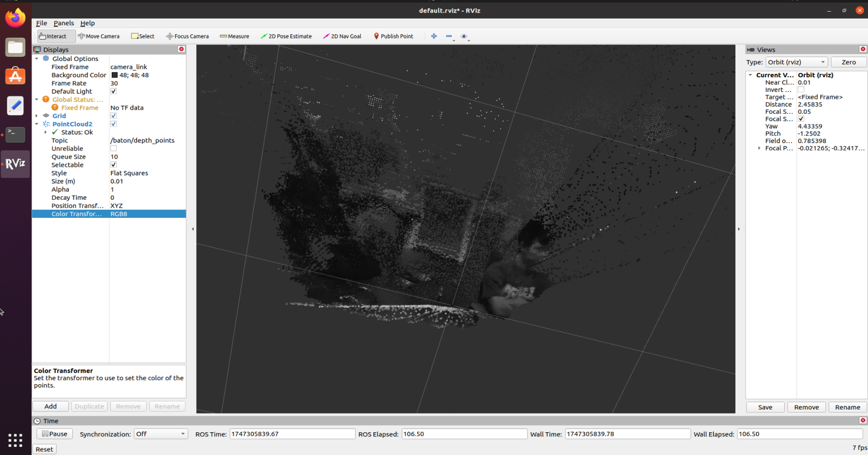Close the Displays panel
This screenshot has height=455, width=868.
coord(181,49)
